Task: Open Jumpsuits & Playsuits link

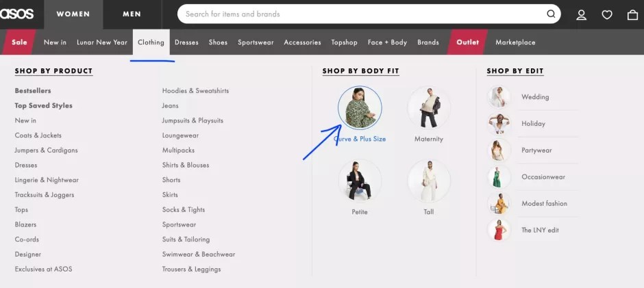Action: coord(193,120)
